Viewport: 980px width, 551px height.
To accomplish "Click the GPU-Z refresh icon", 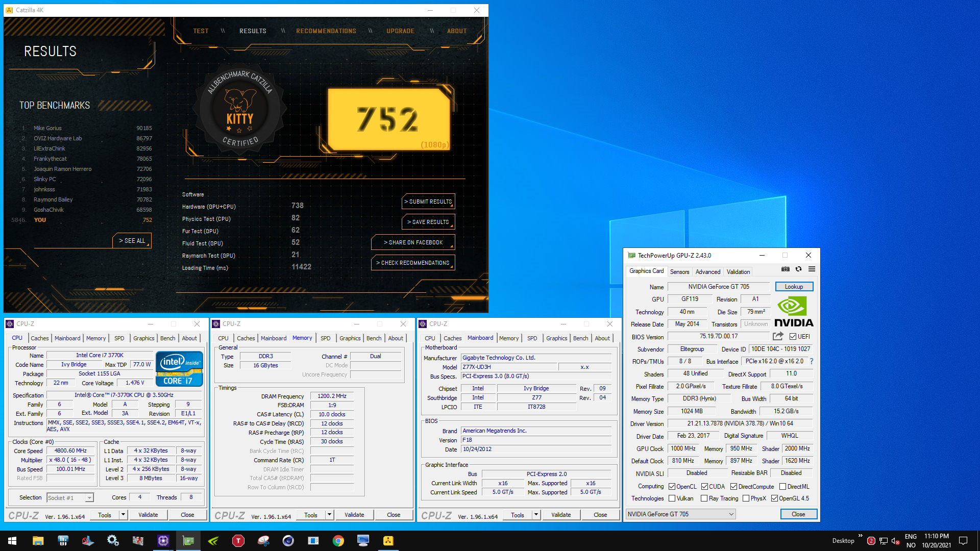I will (798, 269).
